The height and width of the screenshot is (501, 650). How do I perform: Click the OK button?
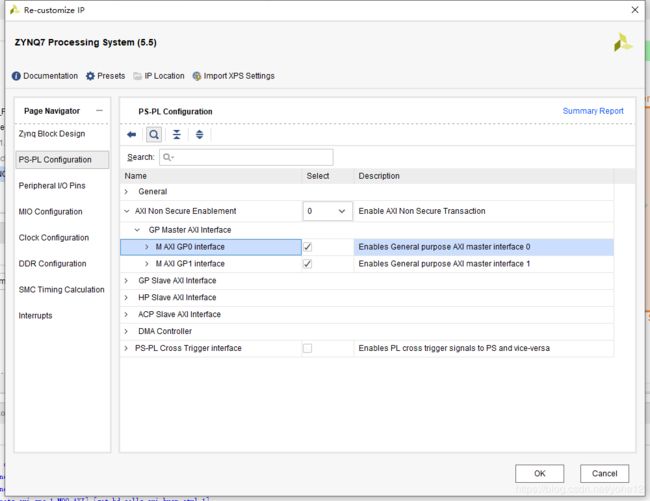(x=539, y=474)
